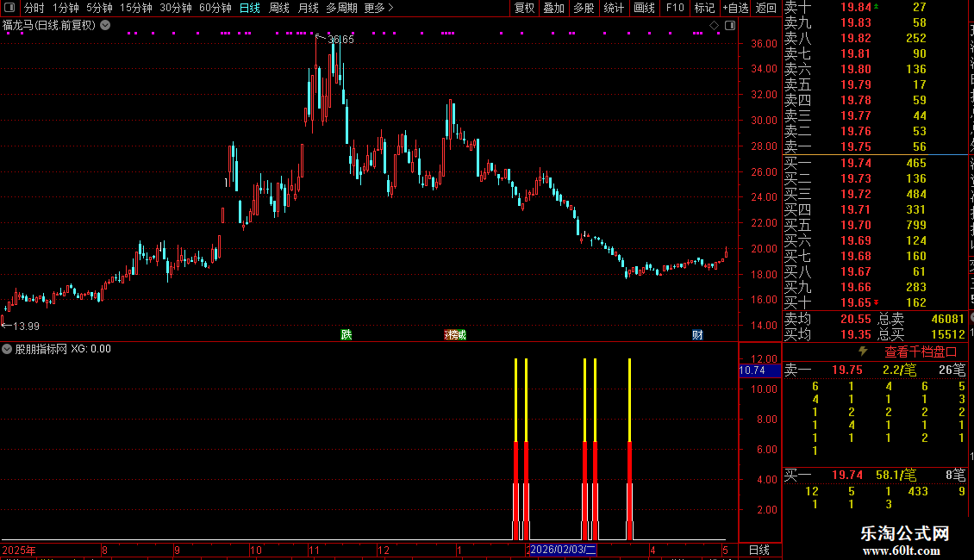Switch to 分时 intraday view

point(34,8)
